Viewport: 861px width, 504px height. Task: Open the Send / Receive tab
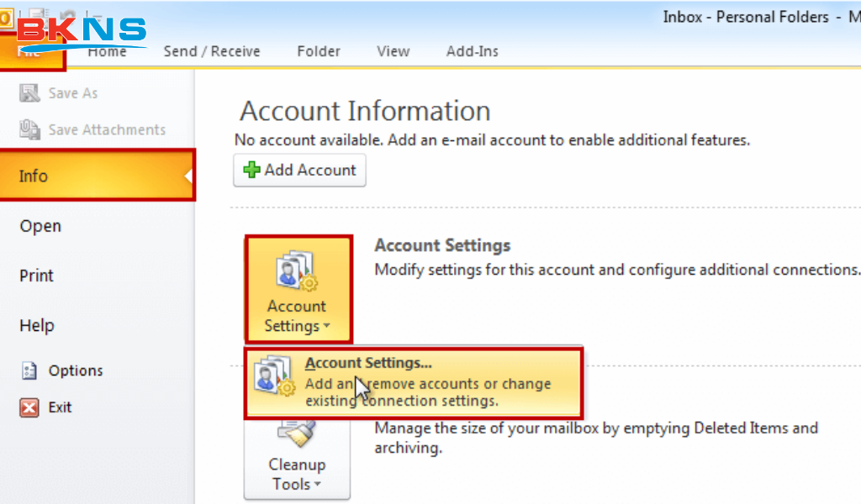tap(213, 51)
